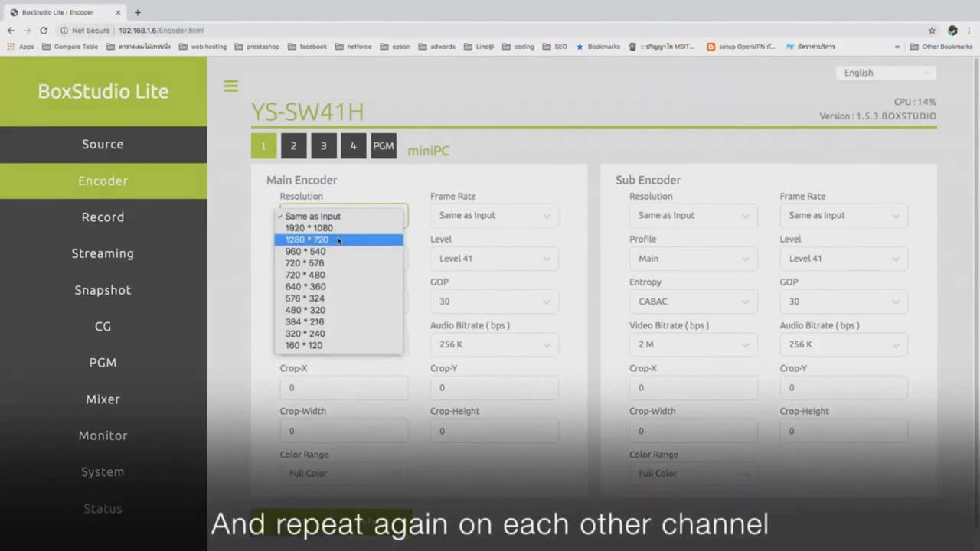The image size is (980, 551).
Task: Open Main Encoder Audio Bitrate dropdown
Action: 494,344
